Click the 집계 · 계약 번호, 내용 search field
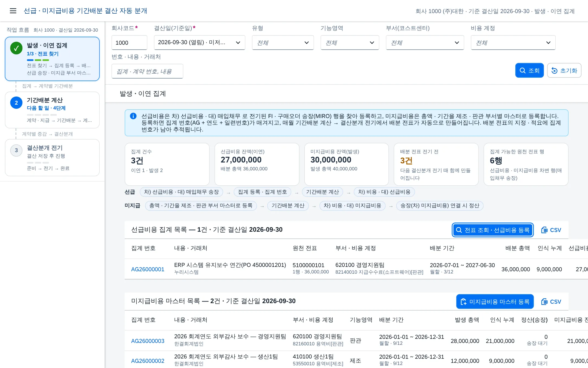The height and width of the screenshot is (368, 588). point(147,71)
